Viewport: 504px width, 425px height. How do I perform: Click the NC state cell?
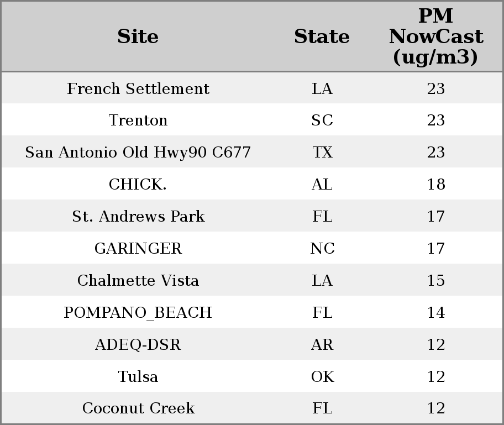[322, 249]
